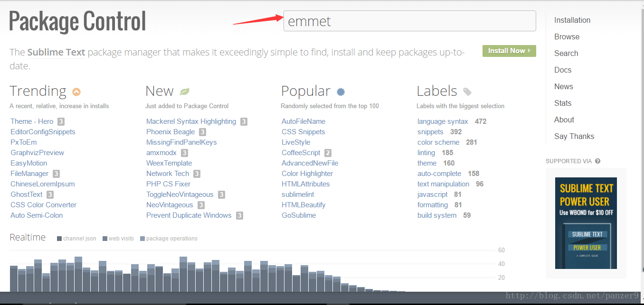Open Mackerel Syntax Highlighting package

pyautogui.click(x=191, y=121)
